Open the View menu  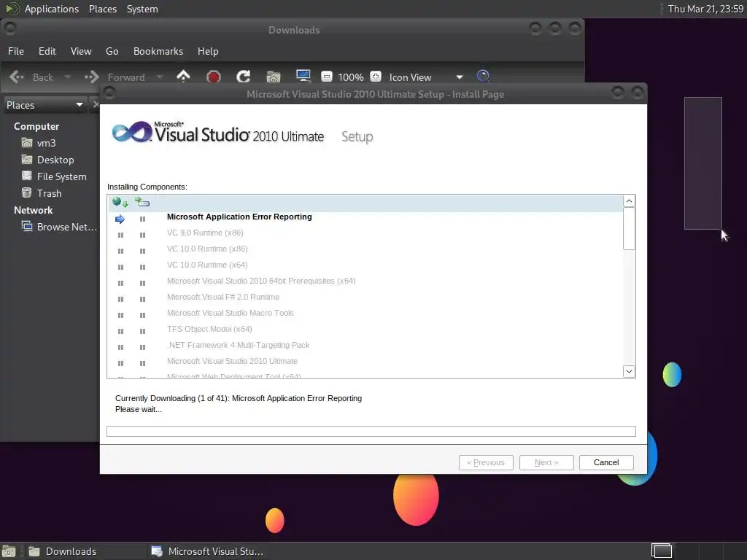81,51
